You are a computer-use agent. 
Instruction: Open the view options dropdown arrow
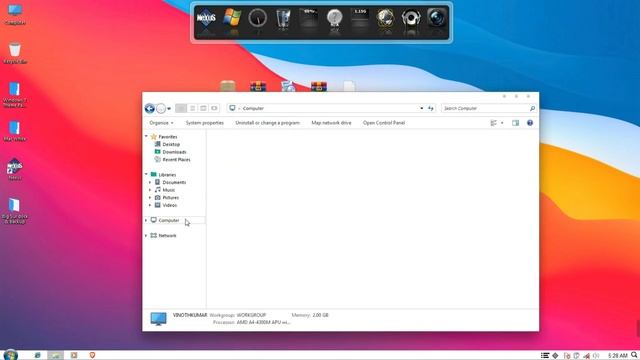pyautogui.click(x=502, y=123)
